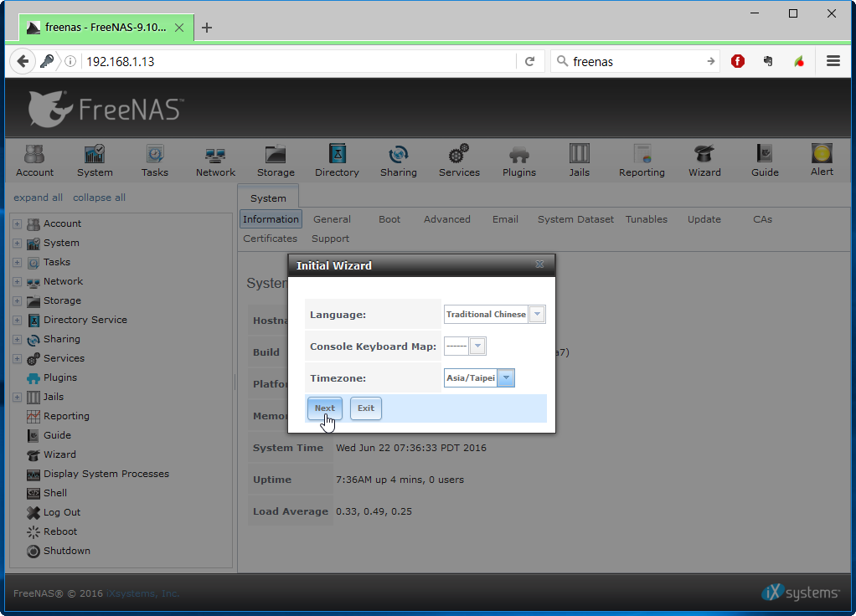Switch to the Tunables tab
The width and height of the screenshot is (856, 616).
click(647, 219)
